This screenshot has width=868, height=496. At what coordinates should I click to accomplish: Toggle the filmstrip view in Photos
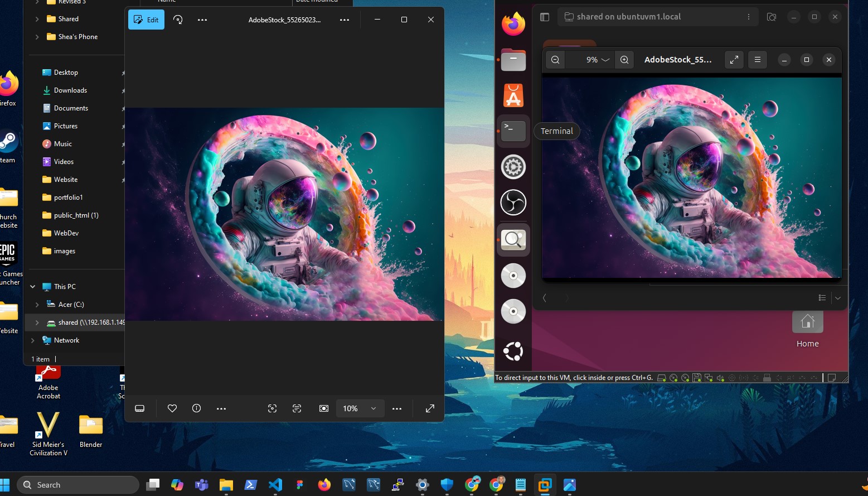point(140,408)
